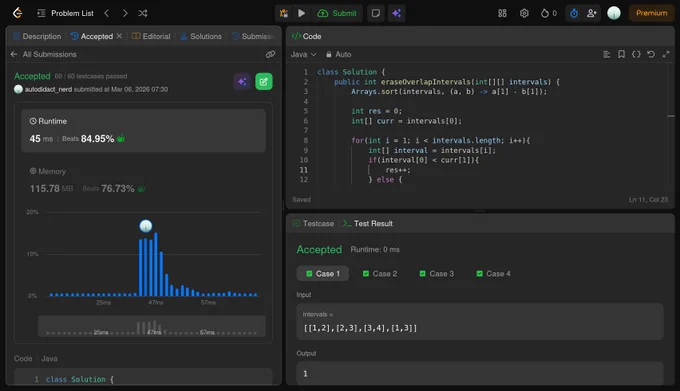Switch to the Editorial tab

(151, 36)
